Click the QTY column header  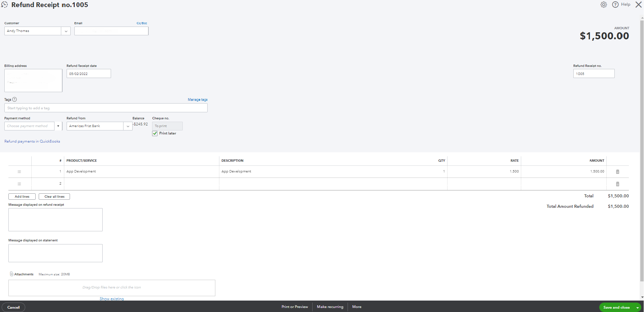441,161
